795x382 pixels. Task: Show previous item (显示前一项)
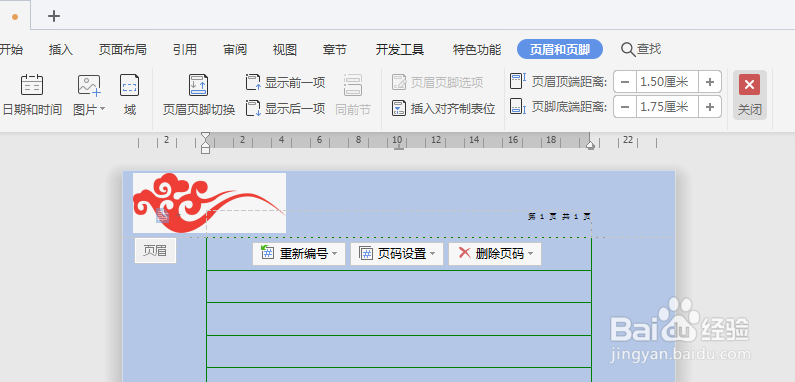[x=285, y=82]
